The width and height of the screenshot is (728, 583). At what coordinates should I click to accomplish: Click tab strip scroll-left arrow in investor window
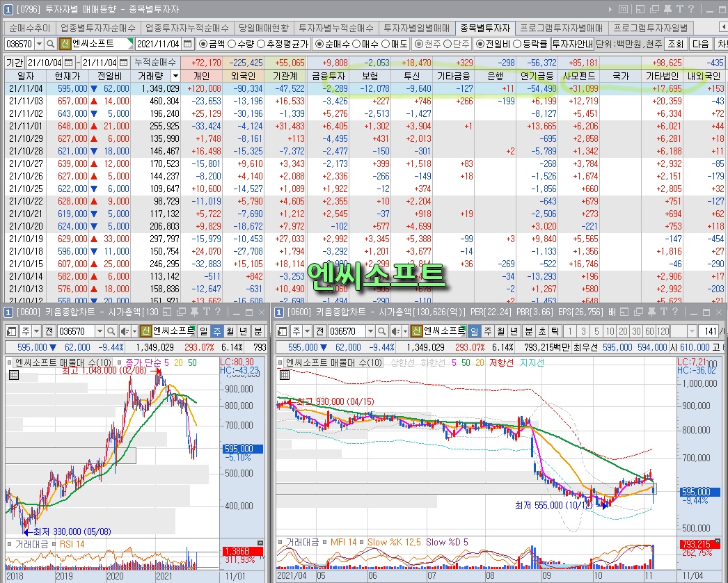723,28
